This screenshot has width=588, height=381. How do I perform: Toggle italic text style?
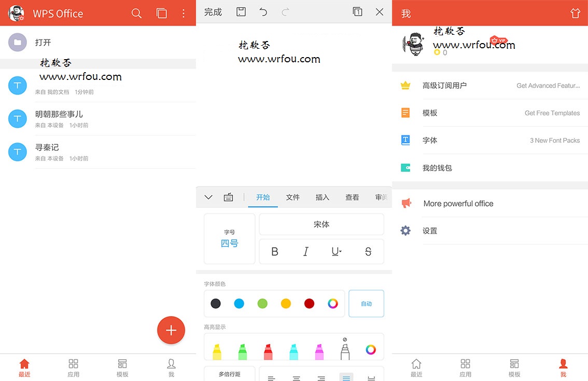click(306, 252)
